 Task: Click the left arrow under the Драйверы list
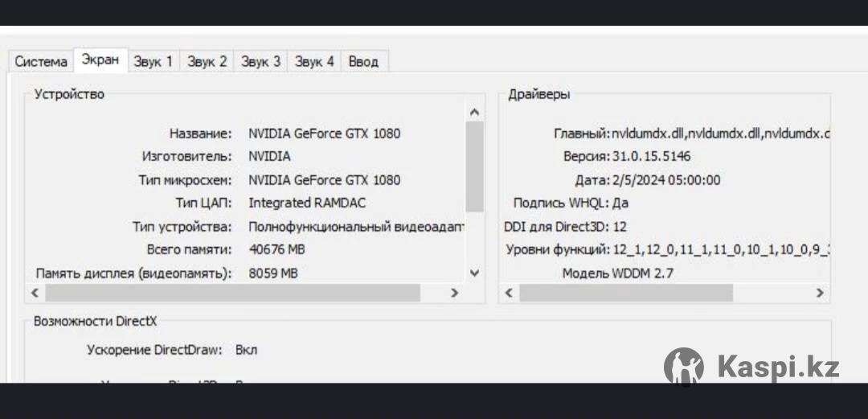pyautogui.click(x=509, y=294)
